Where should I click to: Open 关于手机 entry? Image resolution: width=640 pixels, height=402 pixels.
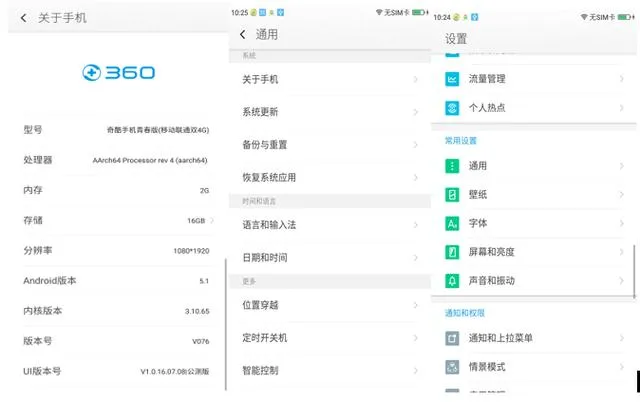pos(330,80)
